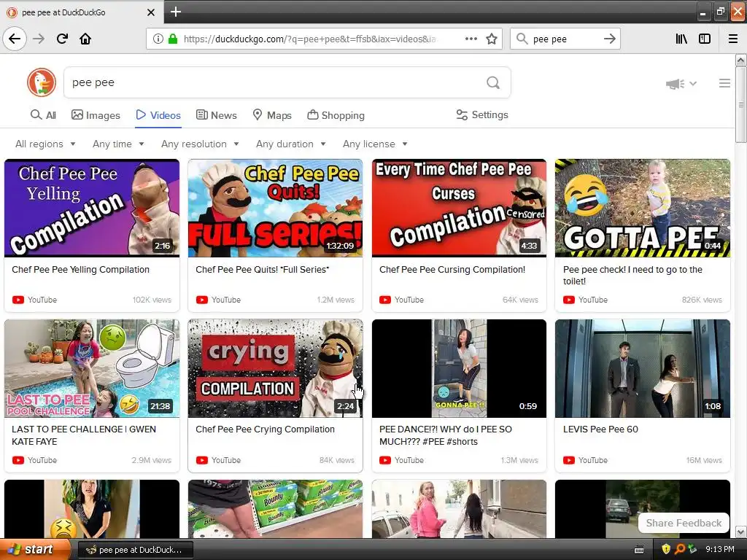Open the Shopping tab
747x560 pixels.
pos(336,114)
